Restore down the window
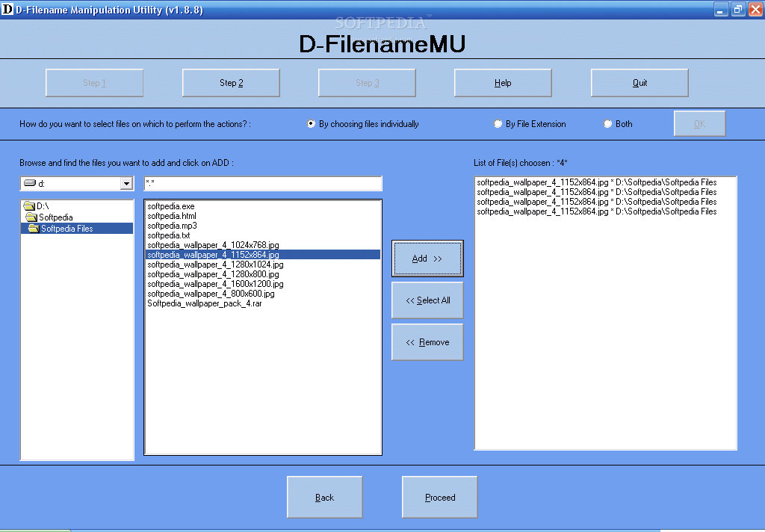The height and width of the screenshot is (532, 765). [x=737, y=9]
